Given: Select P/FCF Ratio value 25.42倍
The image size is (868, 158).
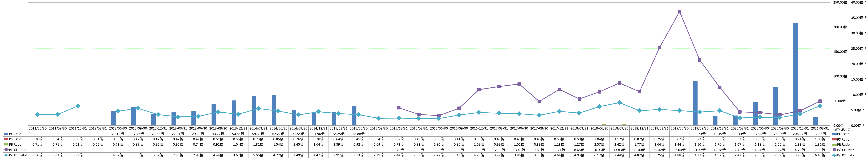Looking at the screenshot, I should 660,150.
